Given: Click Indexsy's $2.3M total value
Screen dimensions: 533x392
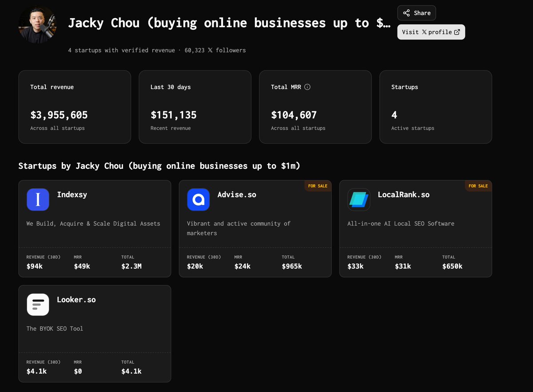Looking at the screenshot, I should 131,266.
